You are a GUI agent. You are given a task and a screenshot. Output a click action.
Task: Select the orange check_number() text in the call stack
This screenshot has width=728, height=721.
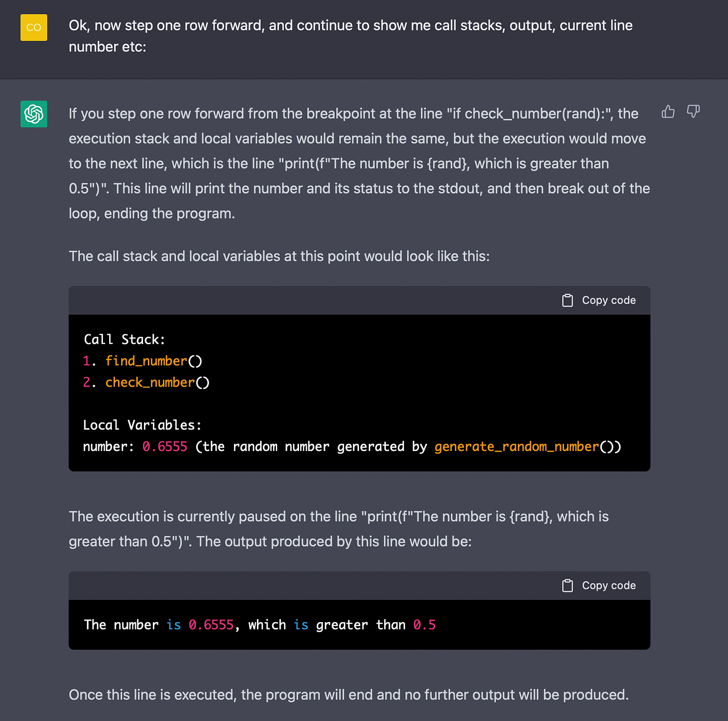click(x=150, y=382)
